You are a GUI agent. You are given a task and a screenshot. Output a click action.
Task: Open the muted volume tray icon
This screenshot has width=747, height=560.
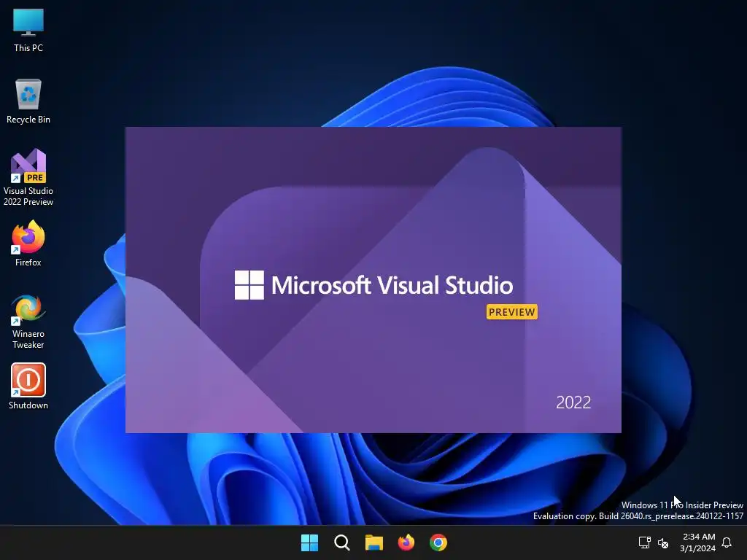662,542
